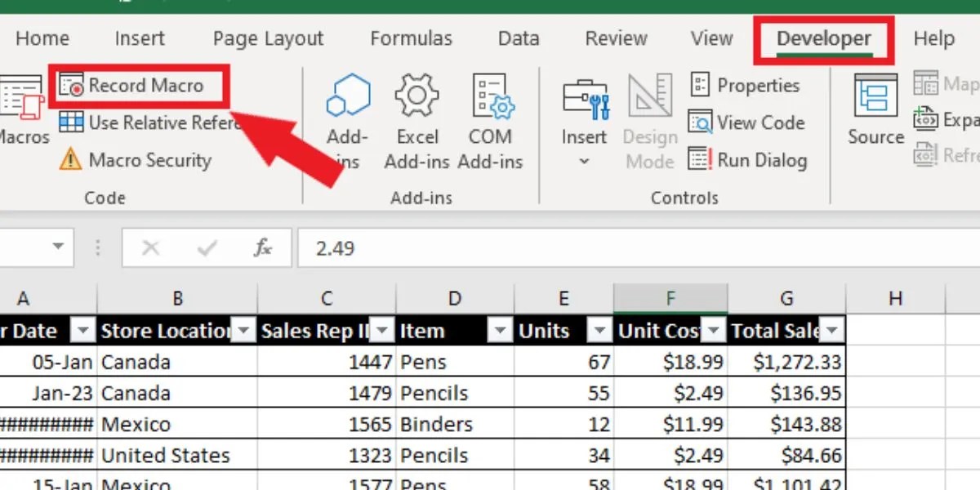Viewport: 980px width, 490px height.
Task: Switch to the Formulas ribbon tab
Action: pyautogui.click(x=412, y=38)
